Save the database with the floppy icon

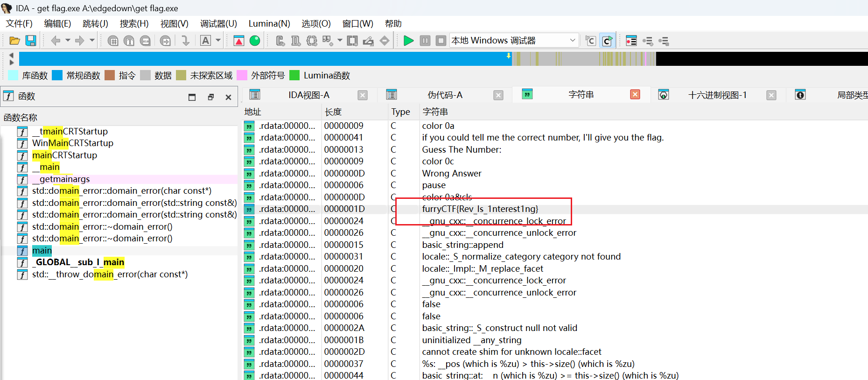pos(31,41)
